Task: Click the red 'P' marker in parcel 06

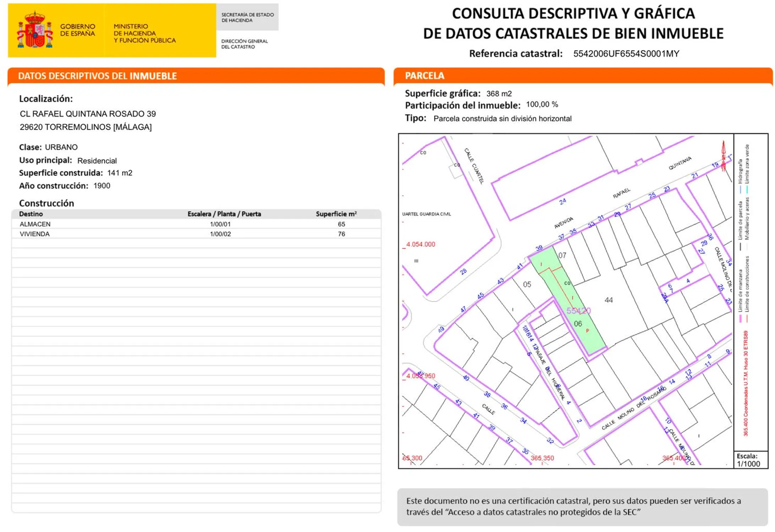Action: click(x=587, y=331)
